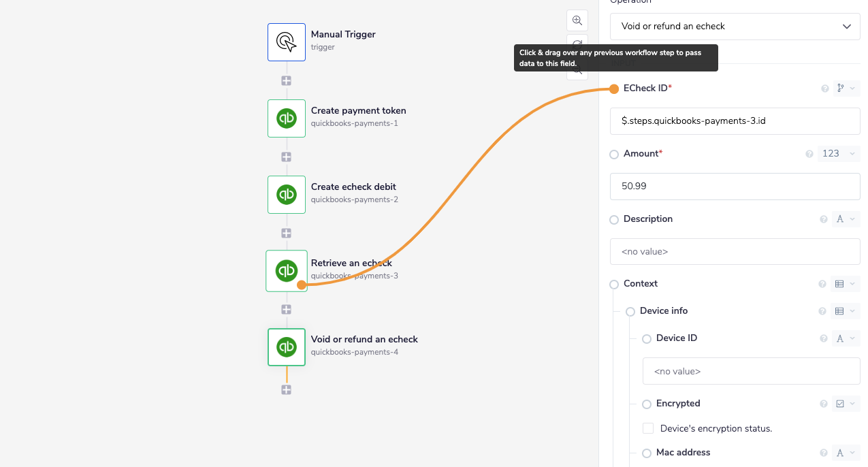868x467 pixels.
Task: Click the help icon next to Context
Action: tap(823, 284)
